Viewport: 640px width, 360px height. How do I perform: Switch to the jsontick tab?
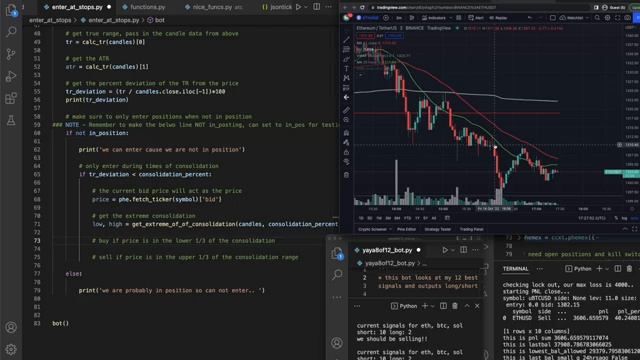(277, 7)
